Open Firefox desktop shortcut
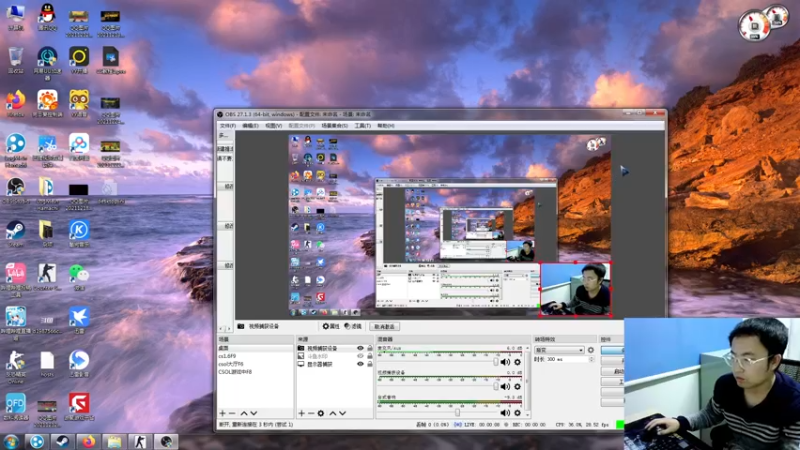Screen dimensions: 800x450 [15, 104]
